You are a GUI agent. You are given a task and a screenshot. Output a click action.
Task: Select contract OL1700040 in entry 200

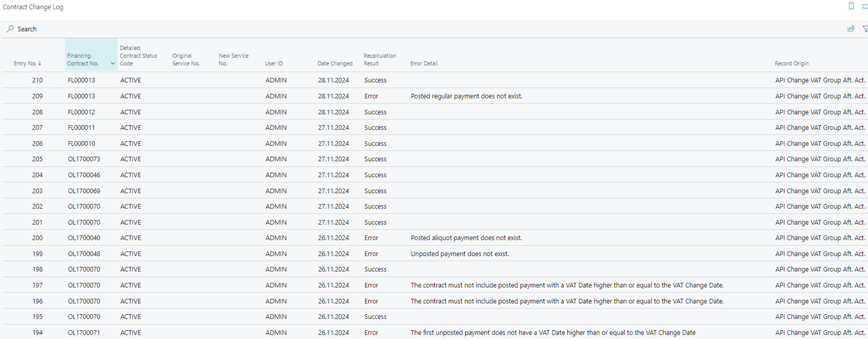(84, 238)
